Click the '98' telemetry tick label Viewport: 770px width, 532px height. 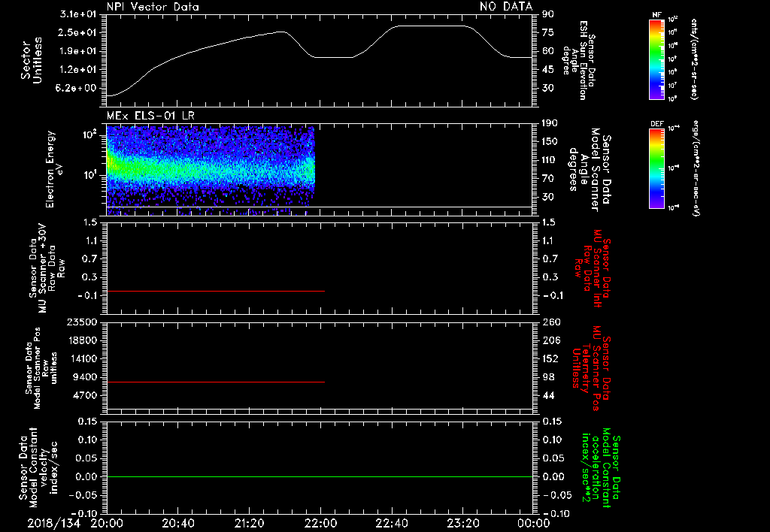click(548, 377)
